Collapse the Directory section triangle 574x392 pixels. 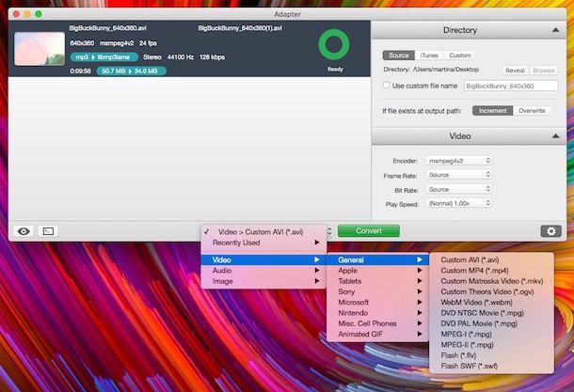coord(555,30)
